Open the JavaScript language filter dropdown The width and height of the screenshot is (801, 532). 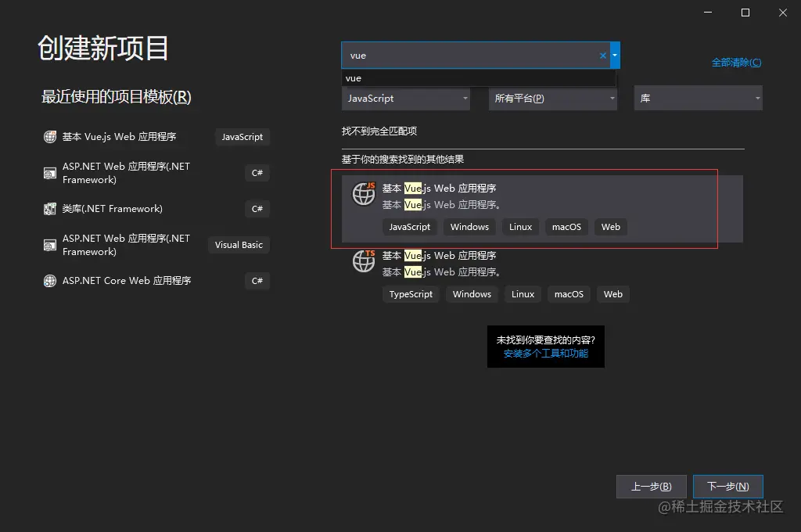(x=406, y=98)
